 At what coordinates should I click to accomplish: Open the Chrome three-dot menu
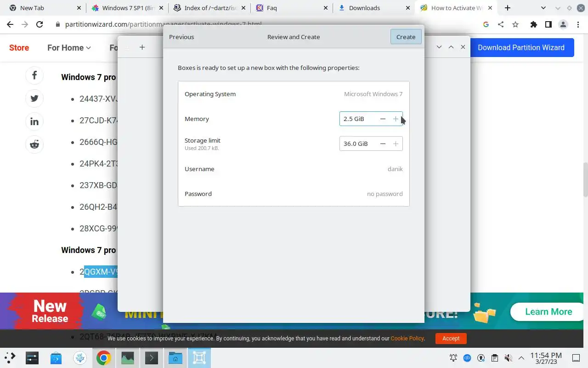(577, 24)
